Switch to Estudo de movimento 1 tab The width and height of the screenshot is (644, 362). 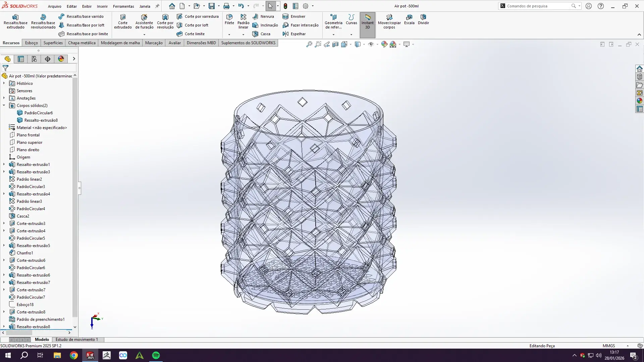77,340
